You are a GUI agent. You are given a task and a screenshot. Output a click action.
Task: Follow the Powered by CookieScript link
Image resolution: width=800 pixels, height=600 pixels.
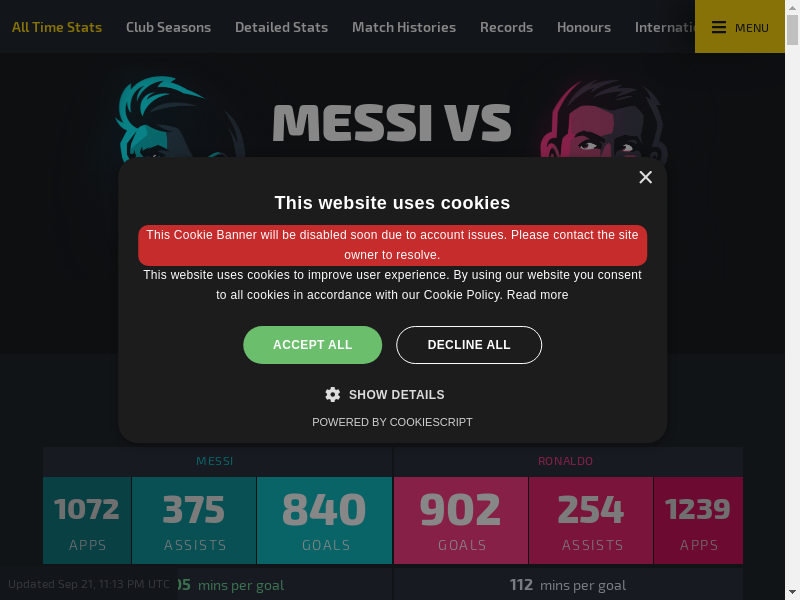coord(392,422)
